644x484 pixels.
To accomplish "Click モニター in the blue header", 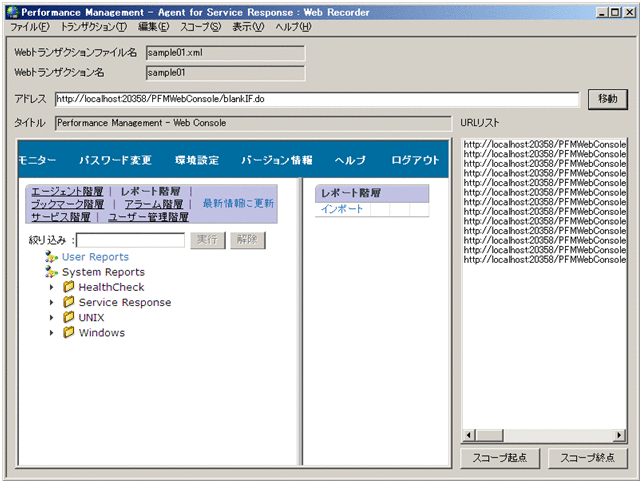I will (37, 160).
